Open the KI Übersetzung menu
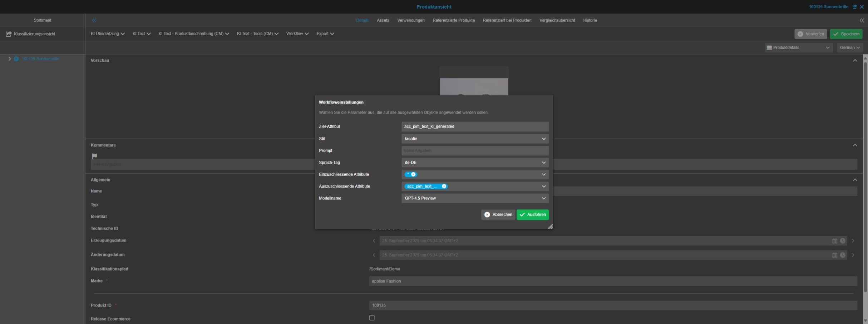This screenshot has height=324, width=868. (x=108, y=34)
